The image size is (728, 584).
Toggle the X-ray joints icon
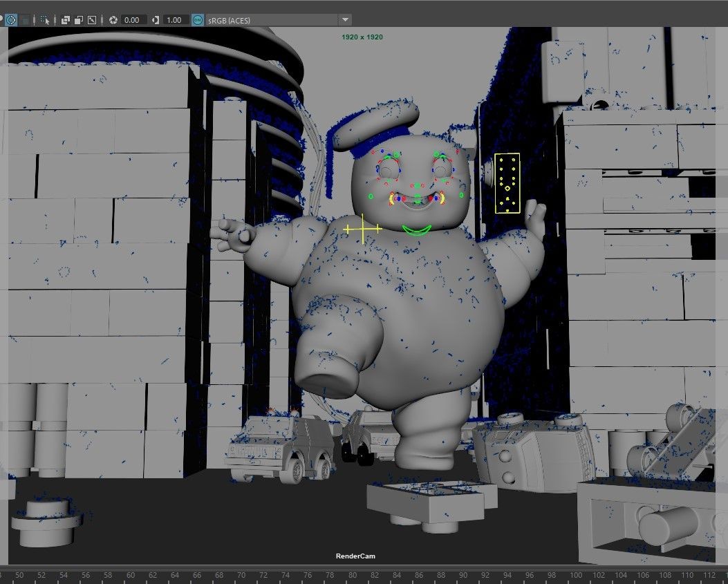92,20
